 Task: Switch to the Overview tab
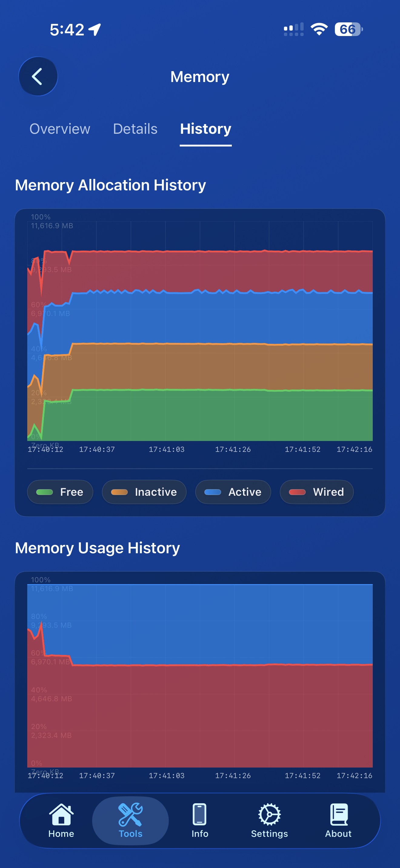(x=60, y=129)
